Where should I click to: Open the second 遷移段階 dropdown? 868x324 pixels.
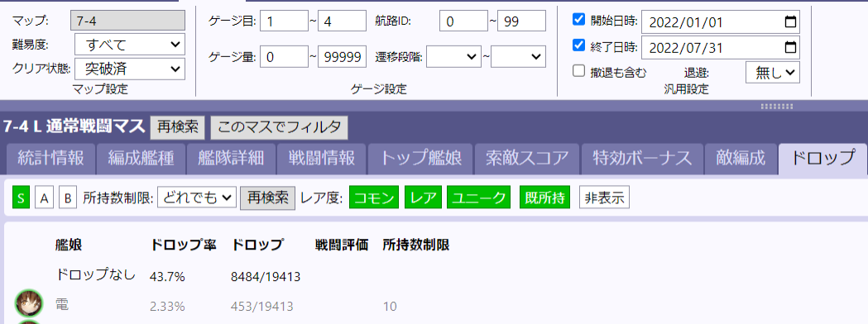coord(518,56)
